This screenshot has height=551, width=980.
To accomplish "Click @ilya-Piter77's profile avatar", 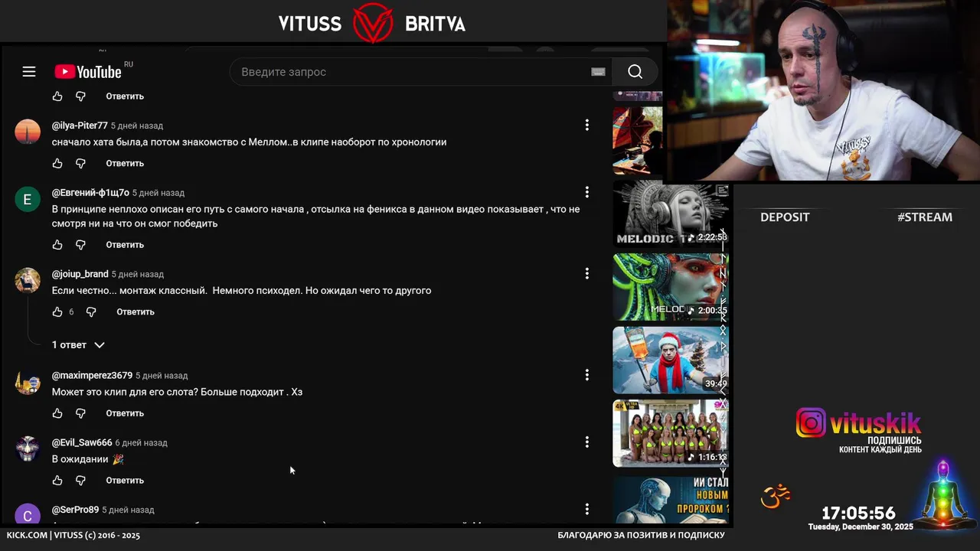I will coord(28,132).
